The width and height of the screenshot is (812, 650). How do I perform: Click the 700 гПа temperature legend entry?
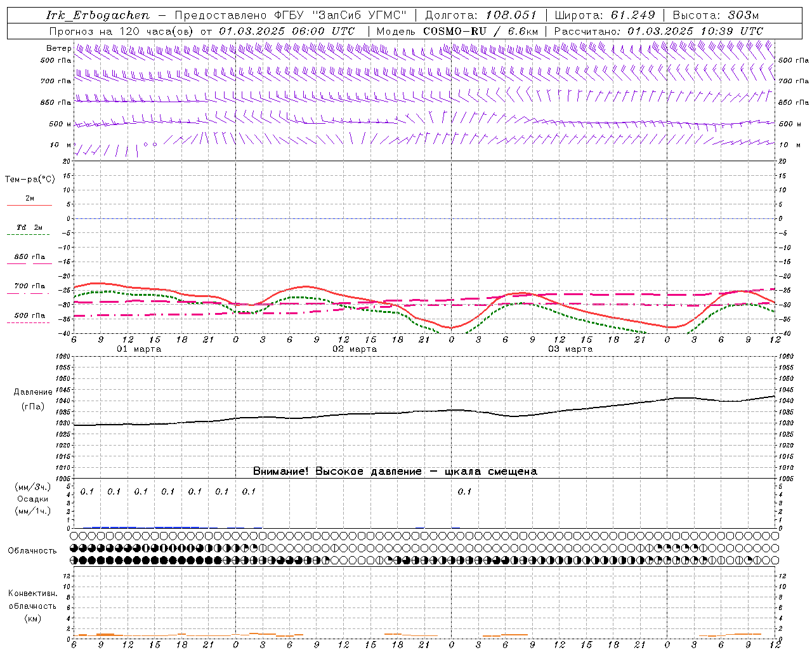(x=29, y=286)
